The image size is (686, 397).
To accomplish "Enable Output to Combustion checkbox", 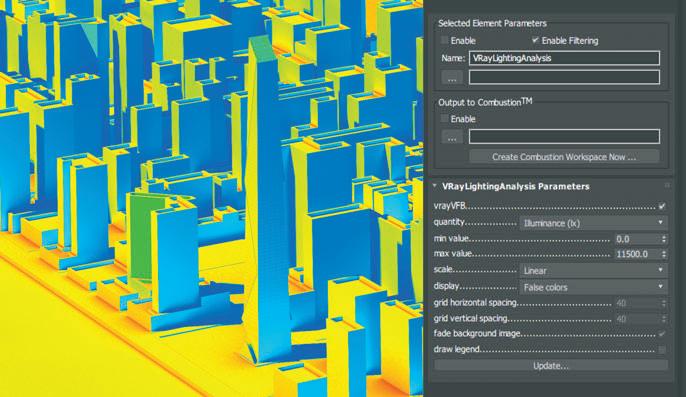I will coord(444,119).
